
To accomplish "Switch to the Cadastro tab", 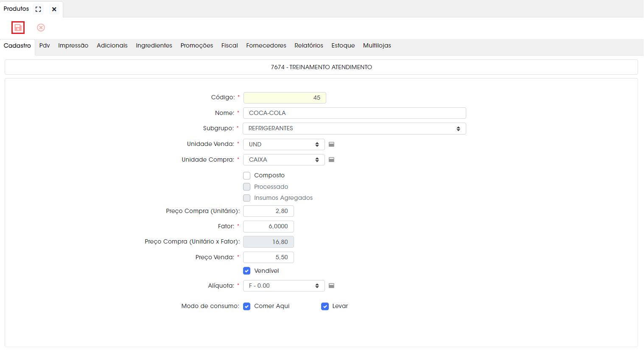I will [17, 45].
